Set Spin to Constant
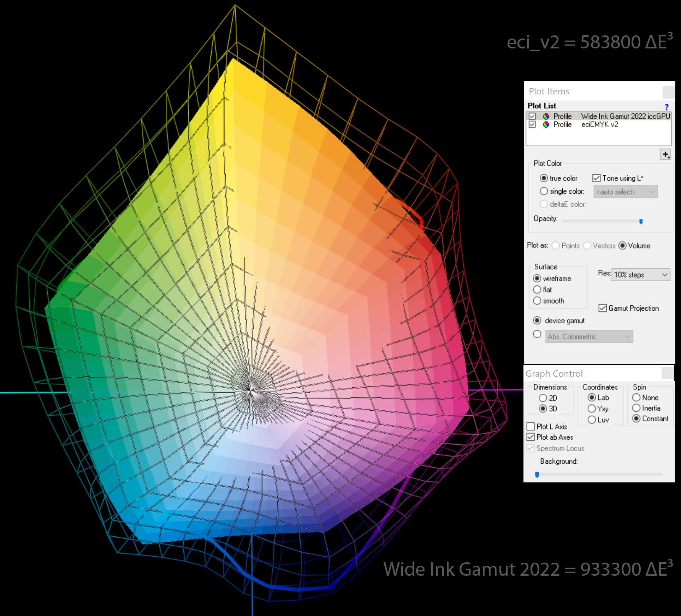The image size is (681, 616). (636, 418)
